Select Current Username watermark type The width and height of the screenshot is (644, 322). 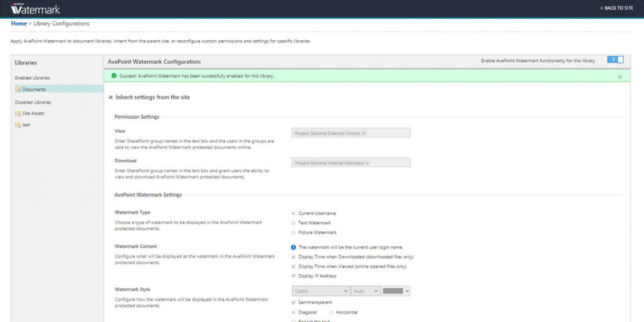point(293,213)
